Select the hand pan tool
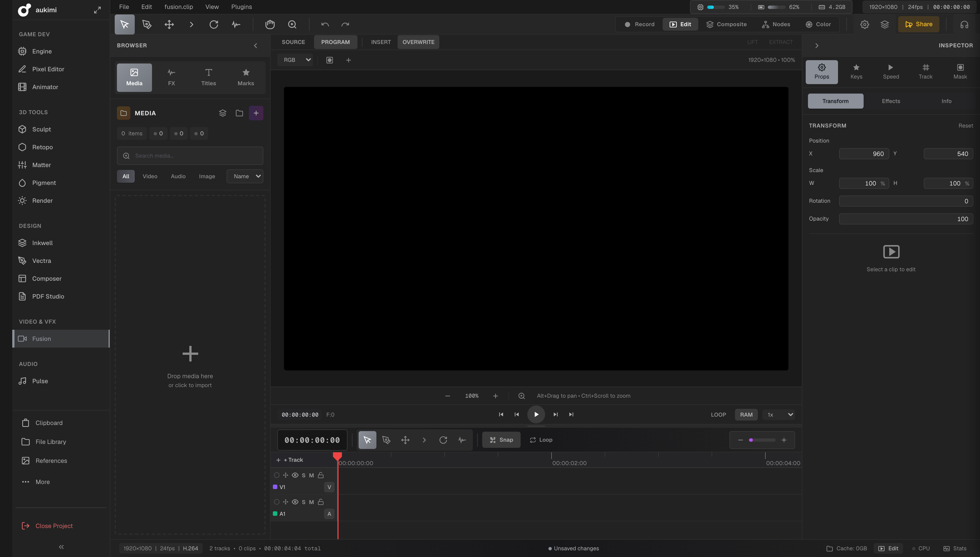 point(270,25)
